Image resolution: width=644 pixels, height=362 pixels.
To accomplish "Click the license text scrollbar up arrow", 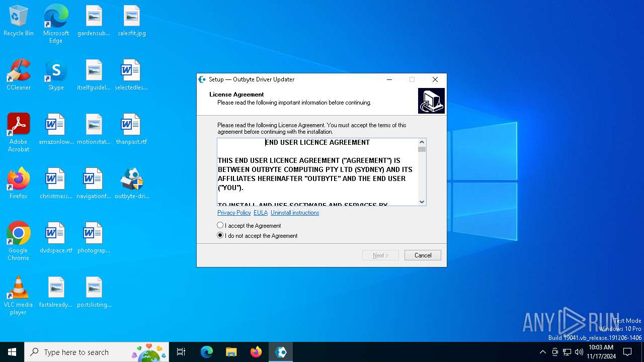I will pos(422,142).
